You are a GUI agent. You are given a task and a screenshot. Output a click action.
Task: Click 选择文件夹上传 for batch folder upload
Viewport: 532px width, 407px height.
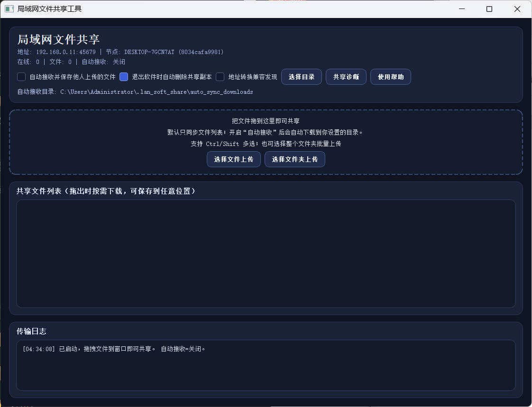[x=294, y=159]
